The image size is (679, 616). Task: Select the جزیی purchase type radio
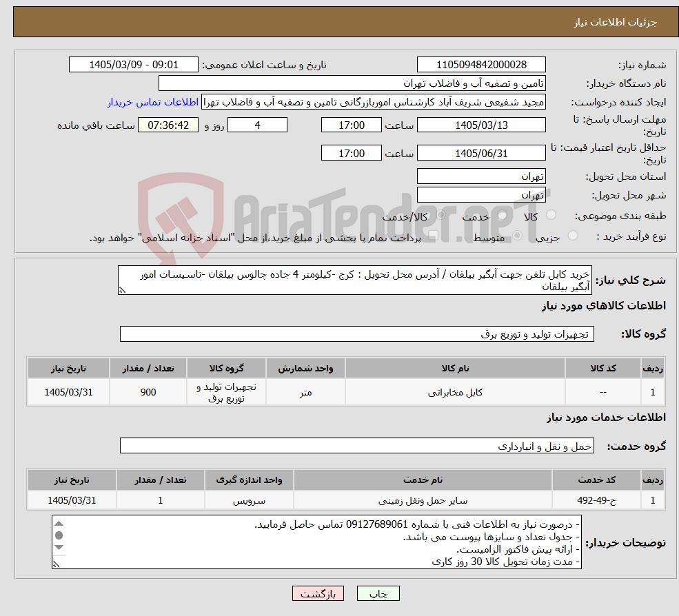(573, 236)
